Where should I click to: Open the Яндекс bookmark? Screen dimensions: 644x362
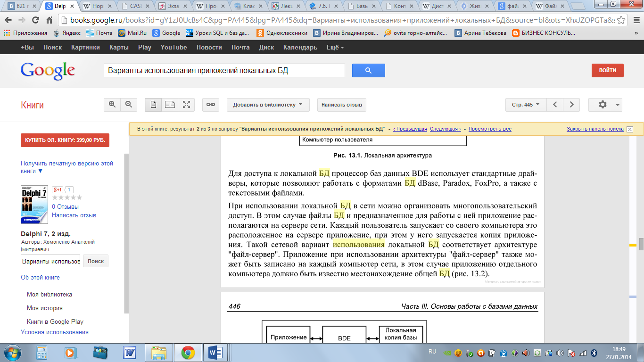click(67, 33)
